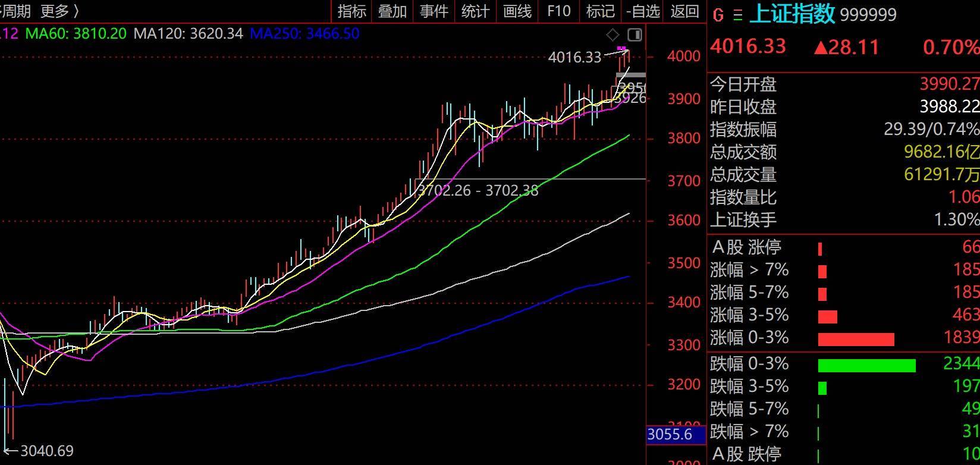Open the 指标 indicators menu
The width and height of the screenshot is (980, 465).
(351, 11)
